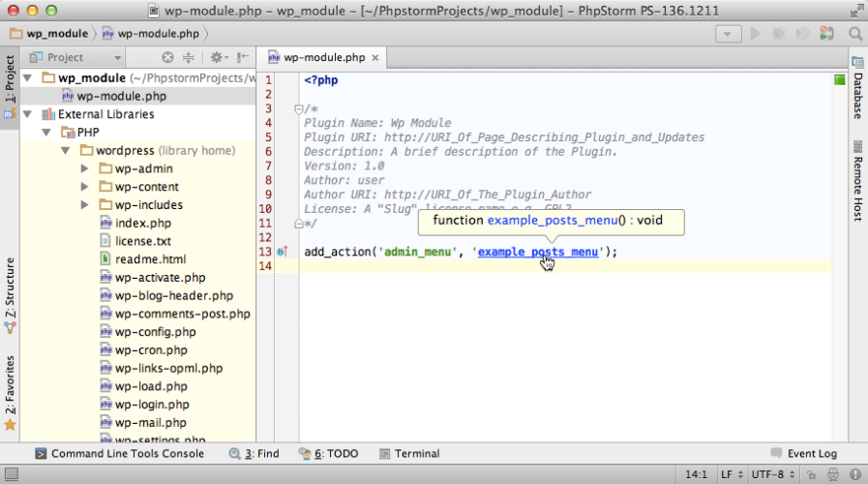Image resolution: width=868 pixels, height=484 pixels.
Task: Collapse the wordpress library home folder
Action: click(x=66, y=151)
